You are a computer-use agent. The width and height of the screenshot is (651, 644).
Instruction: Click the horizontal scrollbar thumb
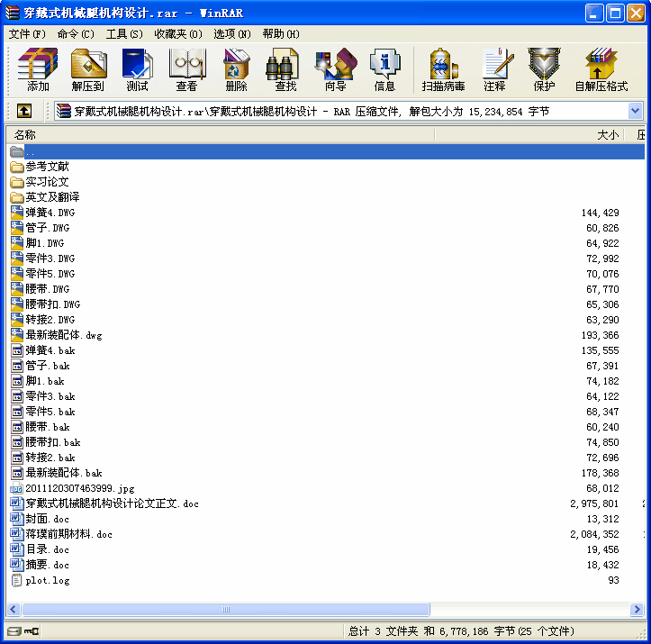[x=226, y=610]
